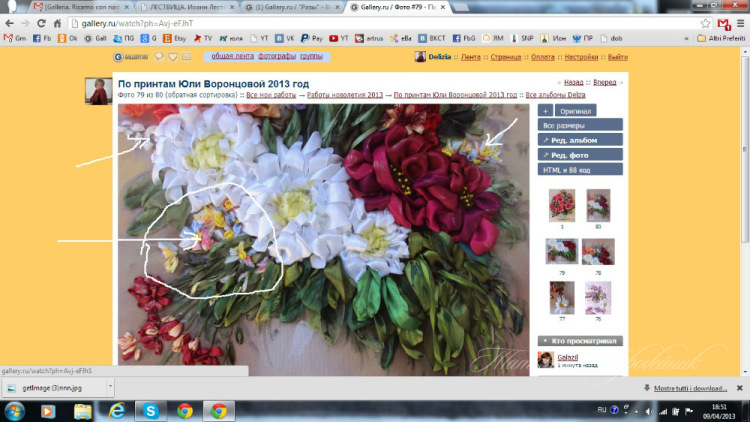This screenshot has width=750, height=422.
Task: Open the Ok bookmark
Action: (67, 38)
